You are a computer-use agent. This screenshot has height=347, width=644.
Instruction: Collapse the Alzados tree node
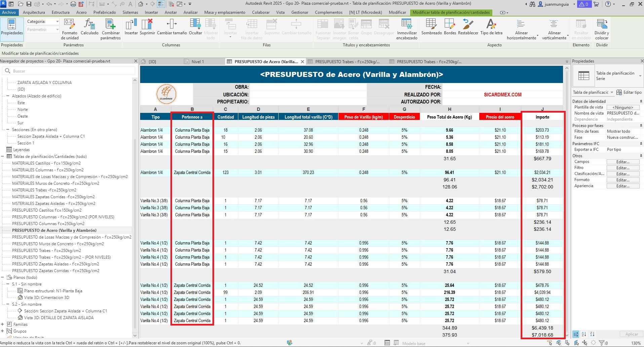(8, 96)
